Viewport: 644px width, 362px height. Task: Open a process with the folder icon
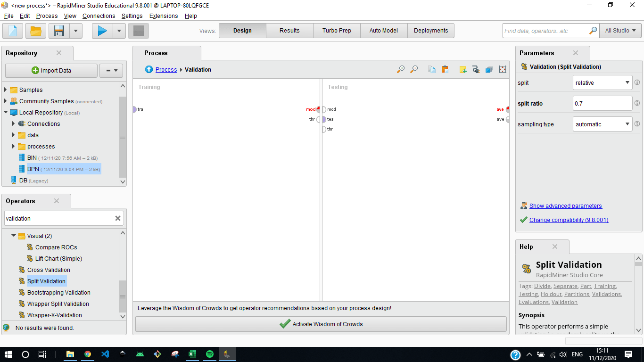36,31
